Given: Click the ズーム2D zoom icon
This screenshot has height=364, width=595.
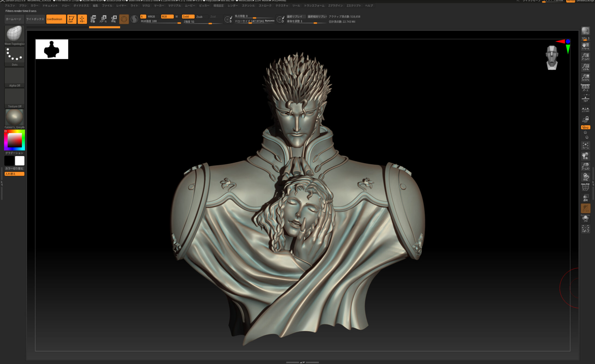Looking at the screenshot, I should pos(585,56).
